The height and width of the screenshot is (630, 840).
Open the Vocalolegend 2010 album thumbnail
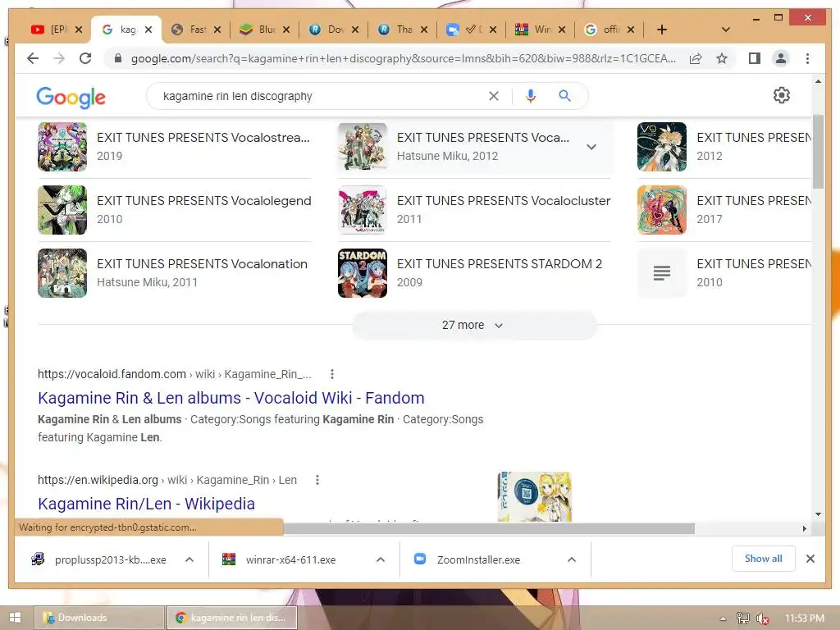pos(62,210)
